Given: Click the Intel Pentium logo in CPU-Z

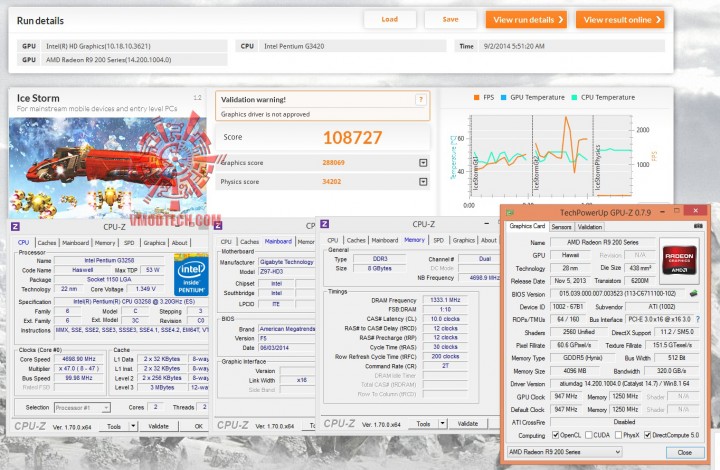Looking at the screenshot, I should pos(191,275).
